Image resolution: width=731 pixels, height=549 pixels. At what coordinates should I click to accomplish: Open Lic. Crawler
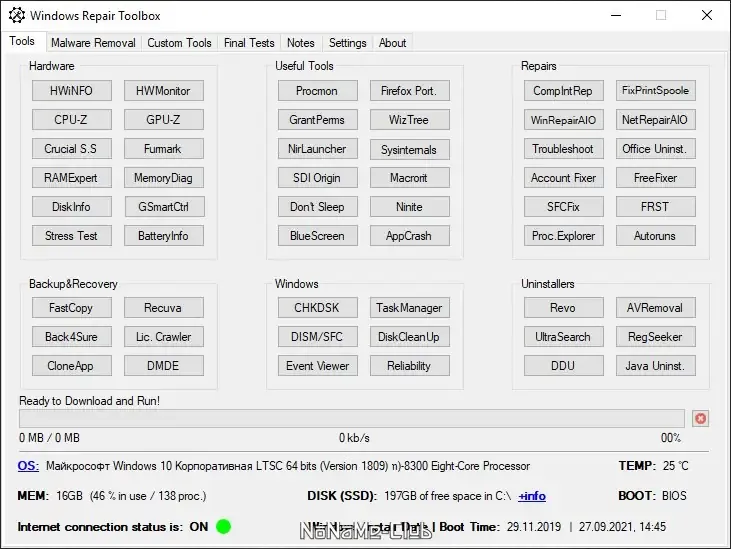164,336
